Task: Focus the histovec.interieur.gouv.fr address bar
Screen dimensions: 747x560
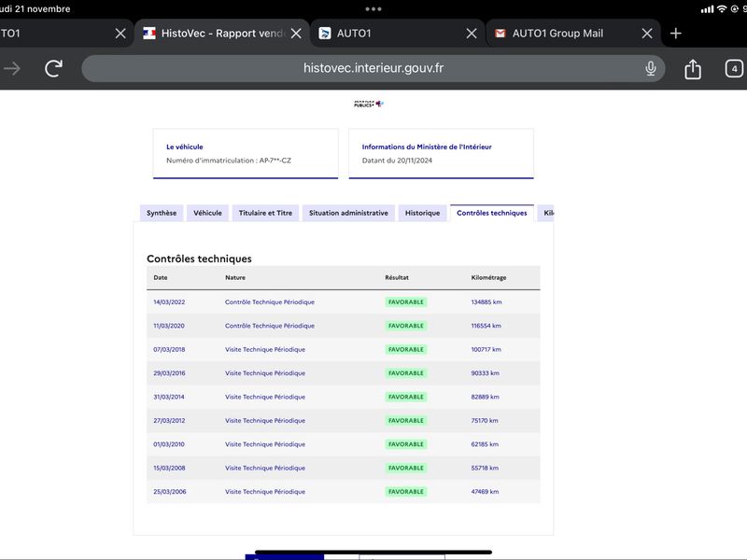Action: (373, 68)
